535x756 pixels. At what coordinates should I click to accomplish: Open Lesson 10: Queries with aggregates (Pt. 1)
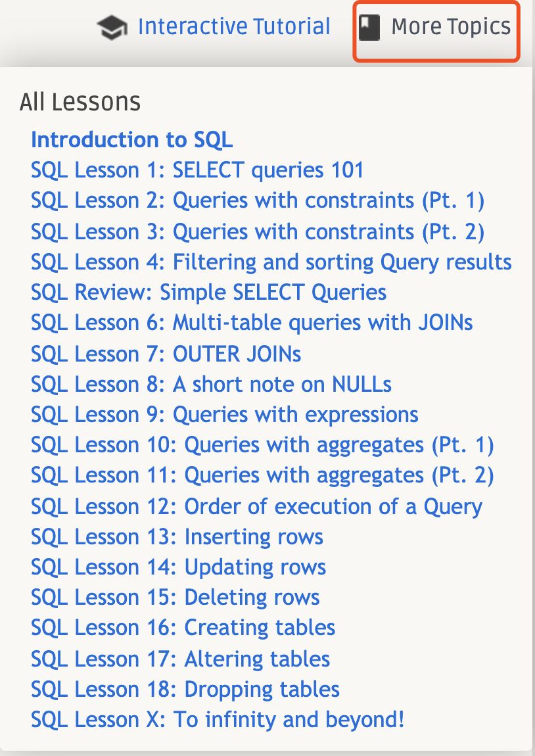click(262, 446)
